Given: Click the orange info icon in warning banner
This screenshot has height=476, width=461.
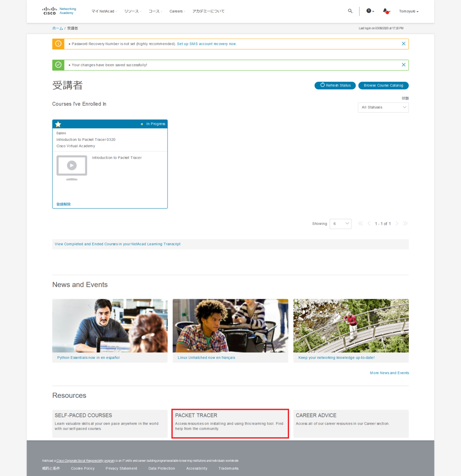Looking at the screenshot, I should [58, 44].
